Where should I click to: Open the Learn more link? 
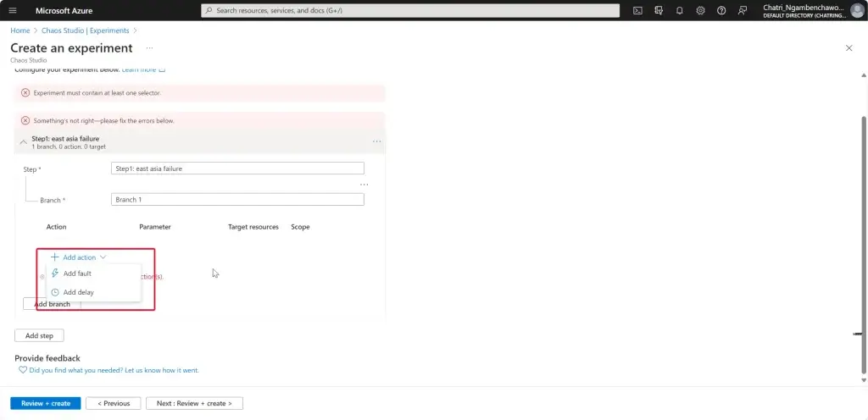[143, 69]
